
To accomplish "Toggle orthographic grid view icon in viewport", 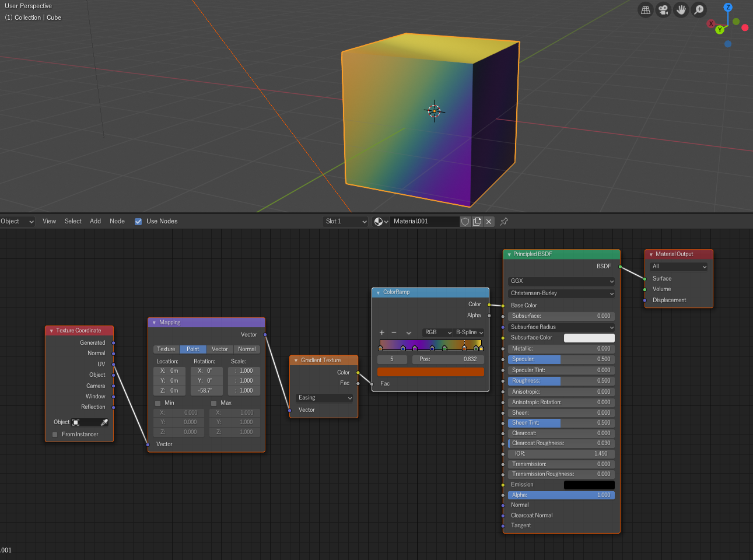I will coord(646,10).
